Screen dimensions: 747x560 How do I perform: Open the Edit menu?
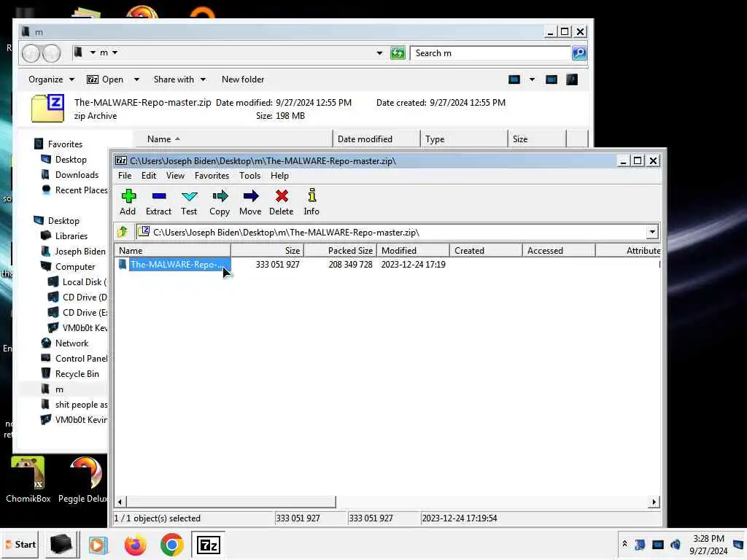[x=149, y=176]
